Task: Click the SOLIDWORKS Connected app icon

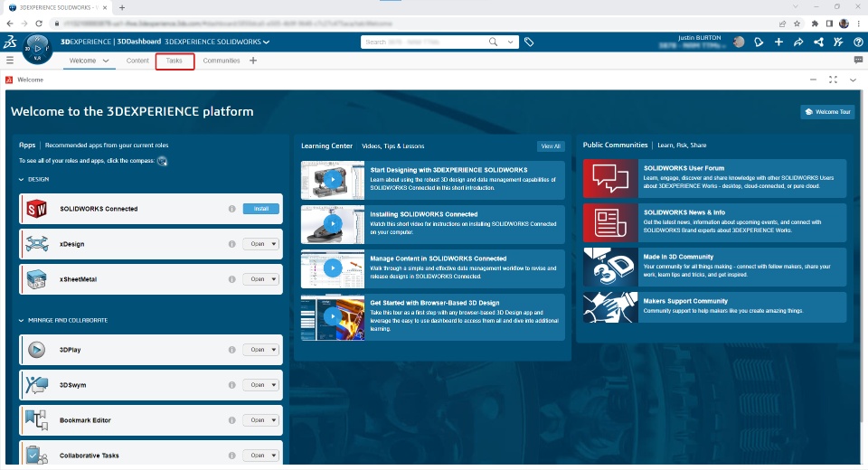Action: click(36, 209)
